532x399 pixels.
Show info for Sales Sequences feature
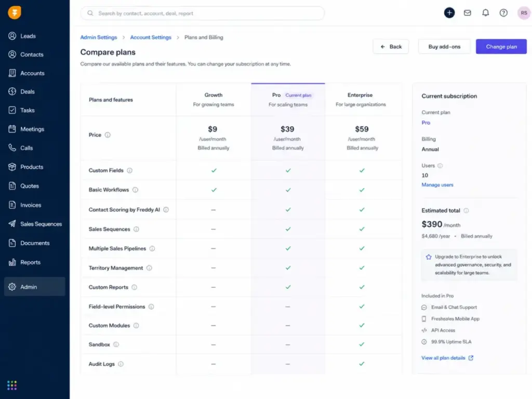tap(136, 229)
